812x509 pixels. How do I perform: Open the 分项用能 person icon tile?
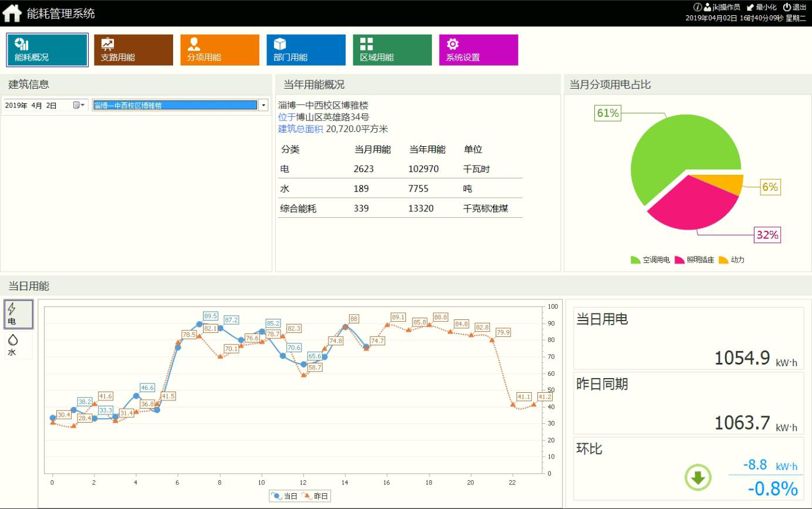click(219, 50)
